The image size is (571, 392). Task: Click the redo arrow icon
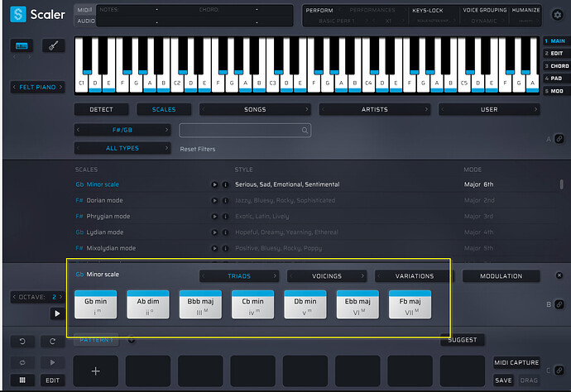click(52, 342)
